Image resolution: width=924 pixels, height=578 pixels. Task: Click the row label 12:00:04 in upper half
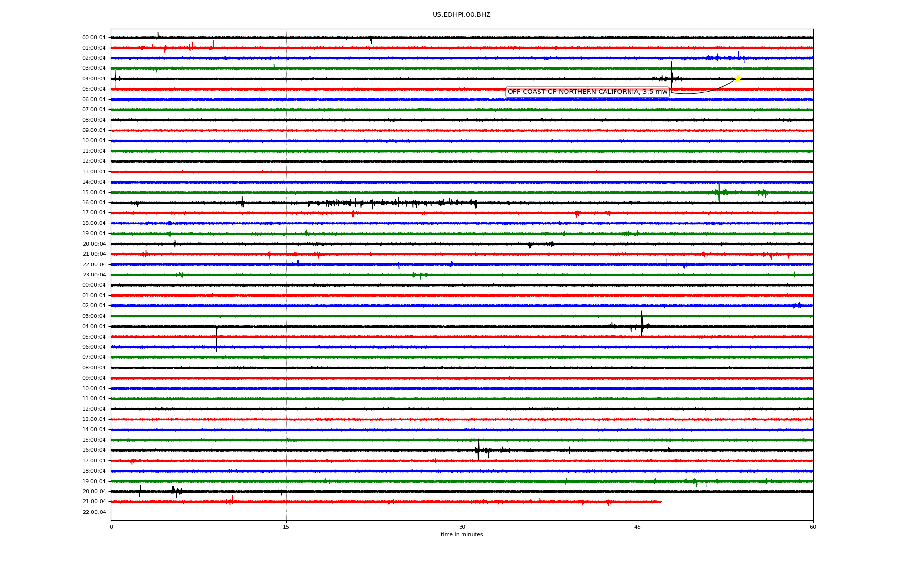94,161
